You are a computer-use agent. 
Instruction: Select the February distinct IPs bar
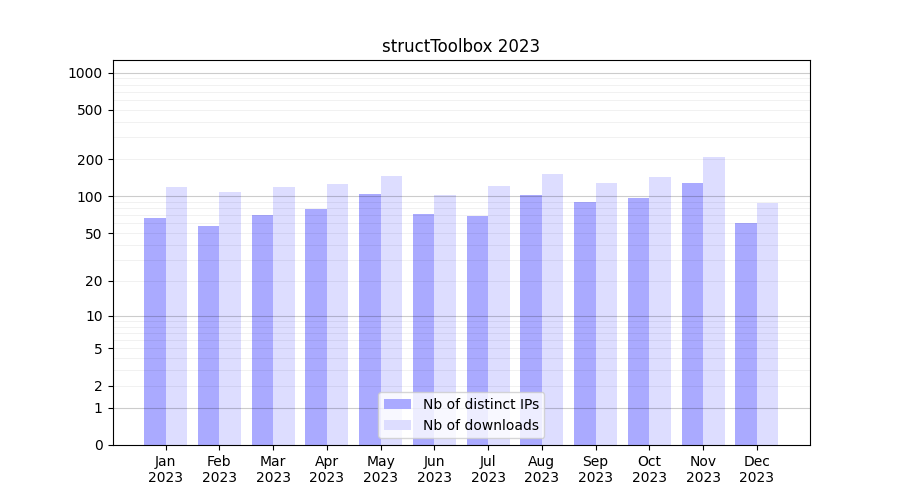click(x=209, y=335)
